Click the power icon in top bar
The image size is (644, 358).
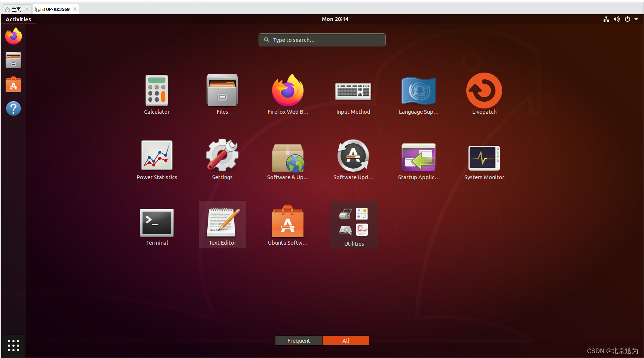coord(628,19)
